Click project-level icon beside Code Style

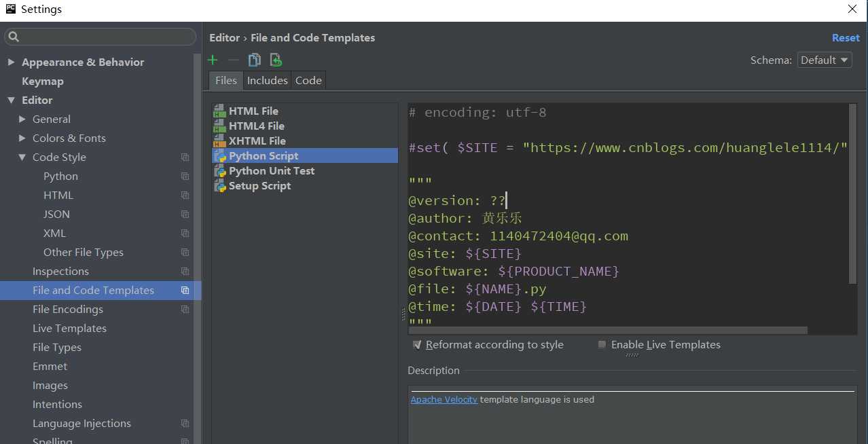pyautogui.click(x=185, y=157)
